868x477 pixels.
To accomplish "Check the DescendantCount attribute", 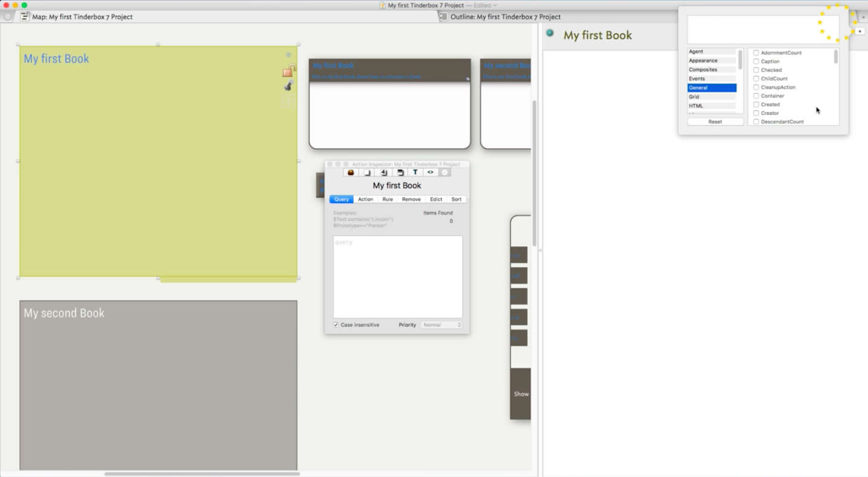I will click(756, 122).
